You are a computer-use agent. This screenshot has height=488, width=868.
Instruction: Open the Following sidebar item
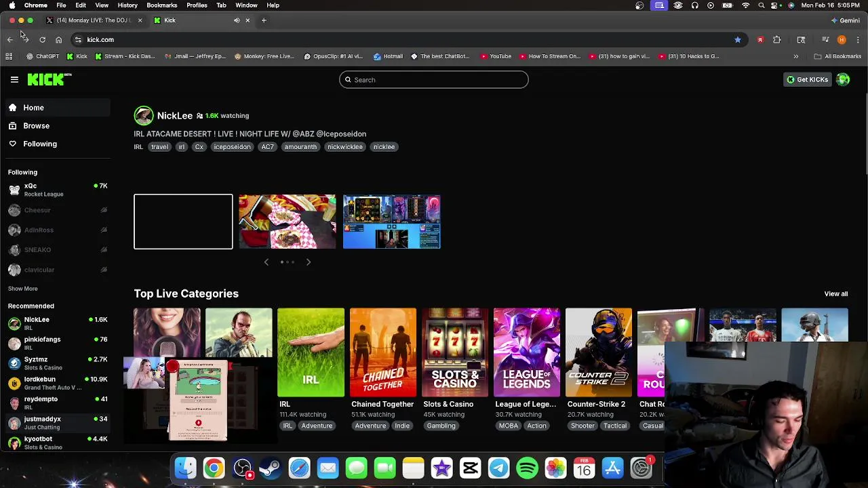pos(56,144)
